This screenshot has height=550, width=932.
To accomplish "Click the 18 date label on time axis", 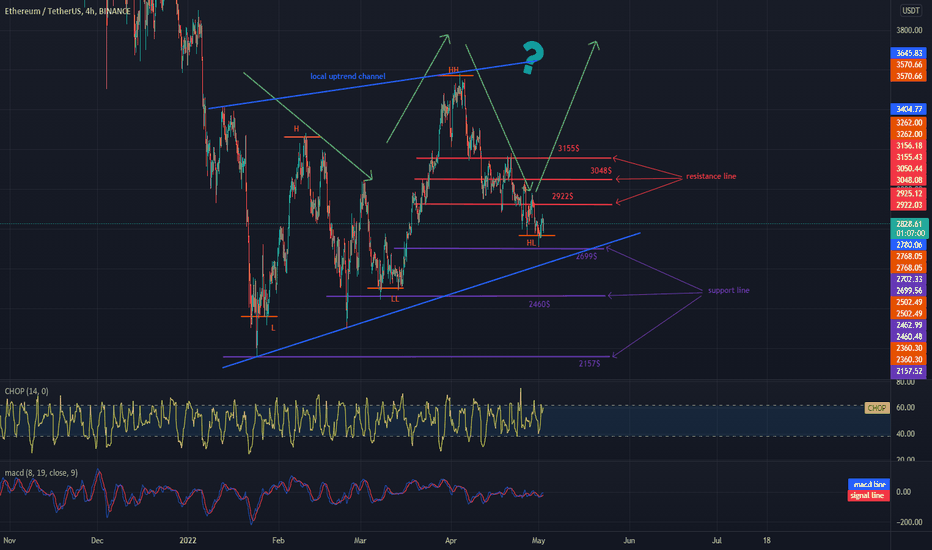I will [x=767, y=540].
